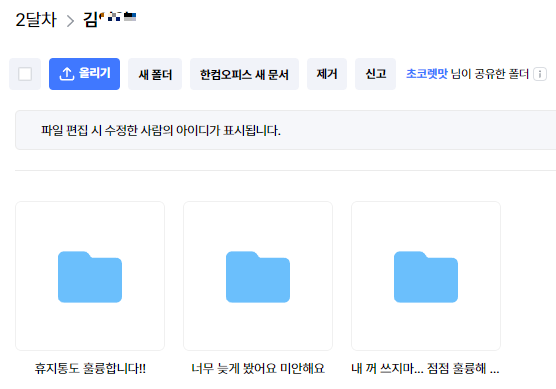Click the folder name 휴지통도 훌륭합니다!!

[x=90, y=368]
